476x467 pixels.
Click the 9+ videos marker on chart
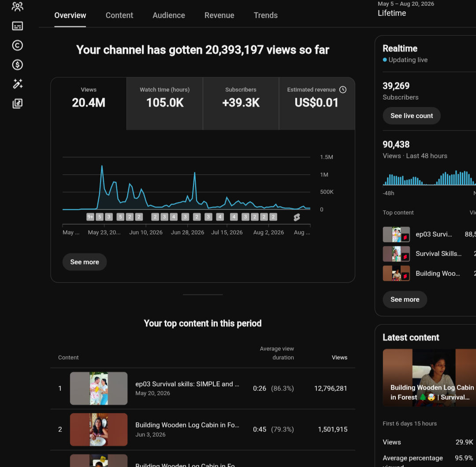90,217
